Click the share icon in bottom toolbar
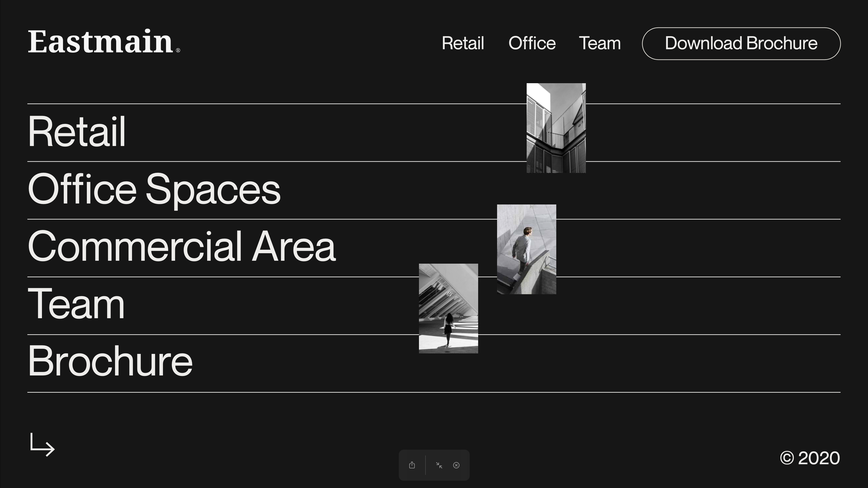Screen dimensions: 868x488 pyautogui.click(x=412, y=465)
